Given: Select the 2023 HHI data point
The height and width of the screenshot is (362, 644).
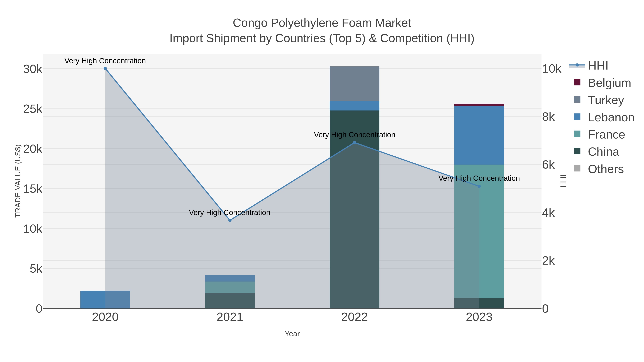Looking at the screenshot, I should click(x=479, y=186).
